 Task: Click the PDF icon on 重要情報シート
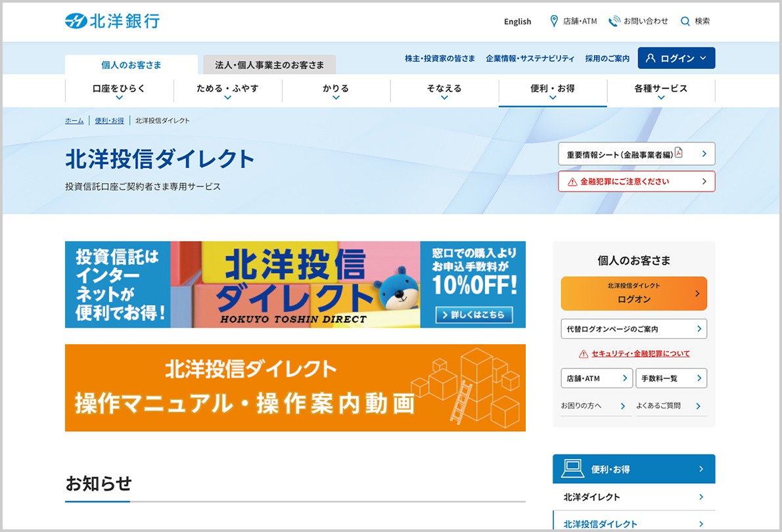(678, 152)
